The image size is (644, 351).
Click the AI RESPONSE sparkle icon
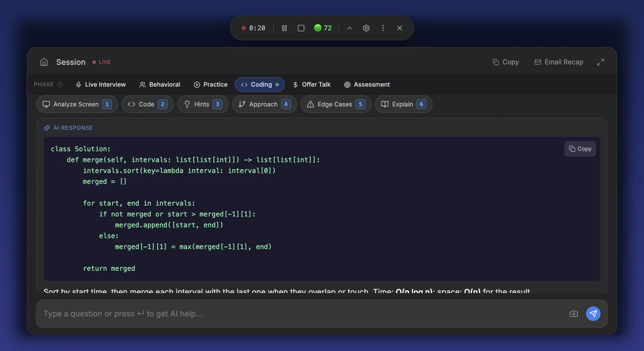(47, 128)
